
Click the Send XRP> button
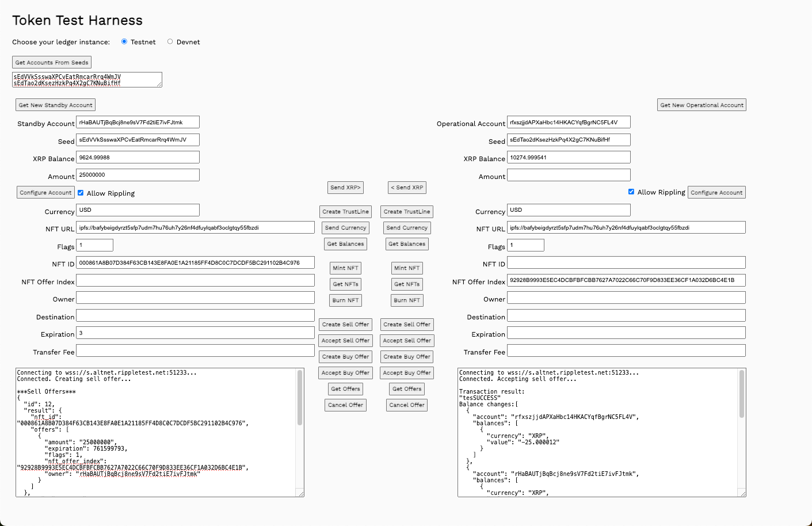tap(345, 188)
